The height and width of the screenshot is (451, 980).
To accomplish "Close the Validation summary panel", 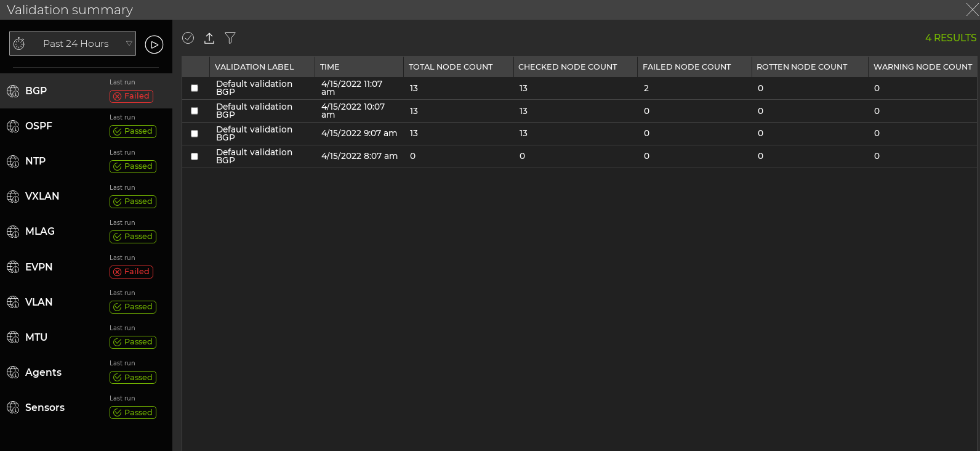I will pyautogui.click(x=971, y=10).
